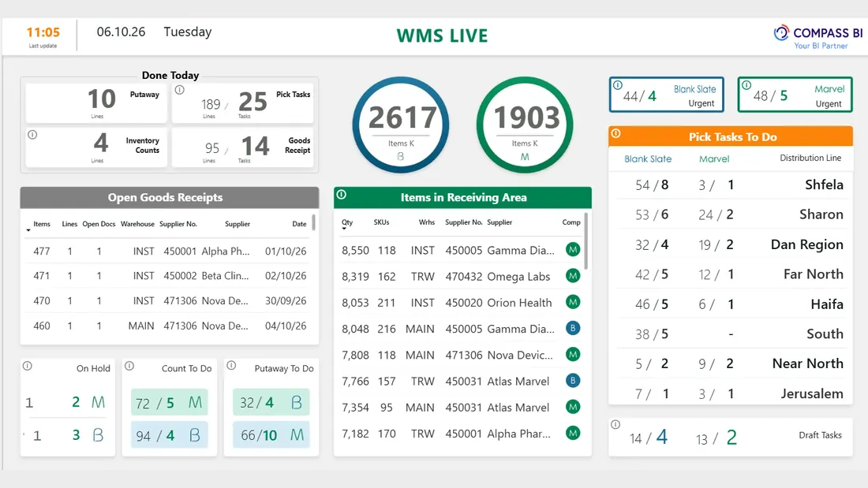Sort Open Goods Receipts by Warehouse column header
This screenshot has width=868, height=488.
[137, 224]
